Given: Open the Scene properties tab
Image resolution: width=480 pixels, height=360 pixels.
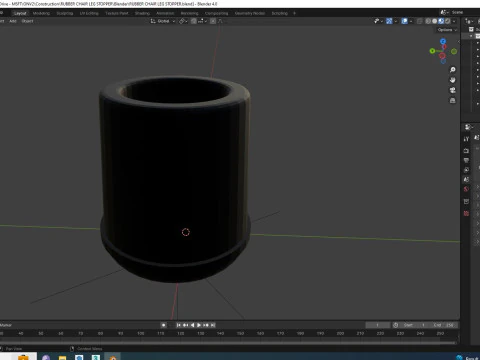Looking at the screenshot, I should (466, 180).
